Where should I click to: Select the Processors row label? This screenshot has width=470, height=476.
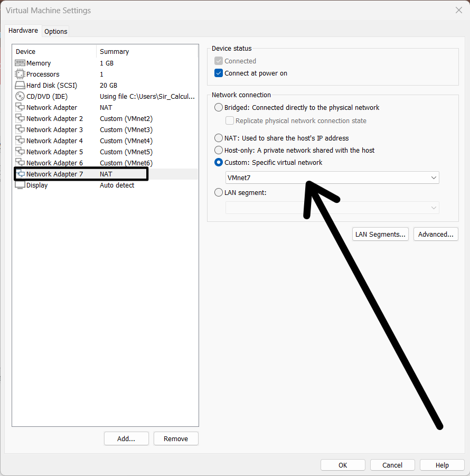coord(43,74)
